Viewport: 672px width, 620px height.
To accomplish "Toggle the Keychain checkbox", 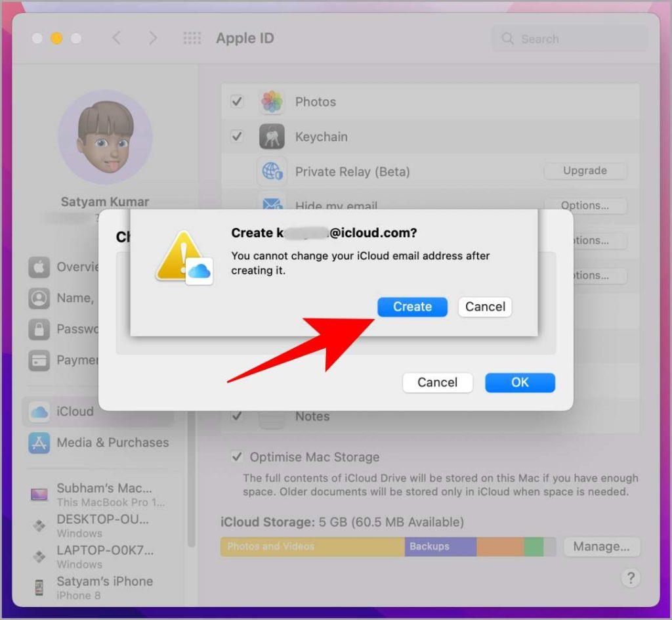I will tap(237, 137).
